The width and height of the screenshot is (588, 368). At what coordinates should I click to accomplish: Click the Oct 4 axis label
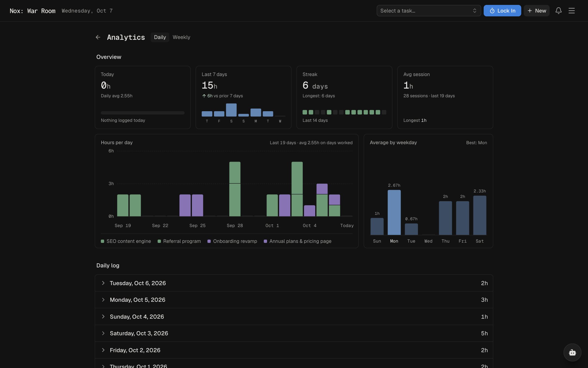click(x=310, y=226)
